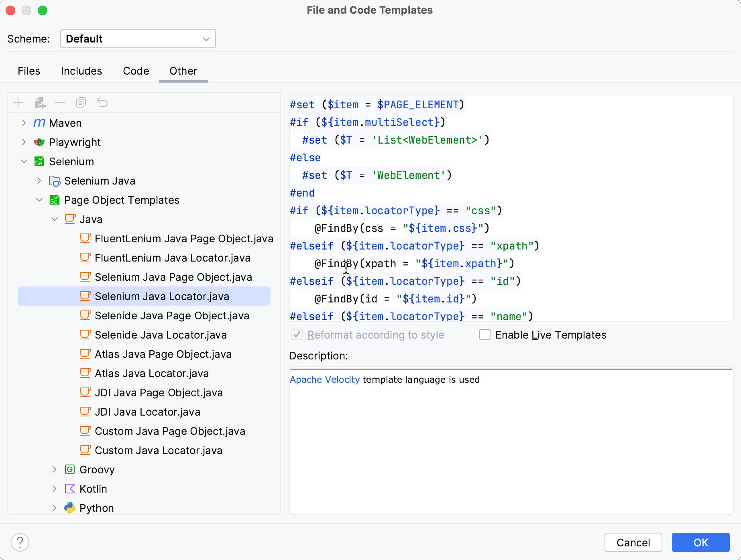Image resolution: width=741 pixels, height=560 pixels.
Task: Click the Kotlin icon in the tree
Action: [69, 489]
